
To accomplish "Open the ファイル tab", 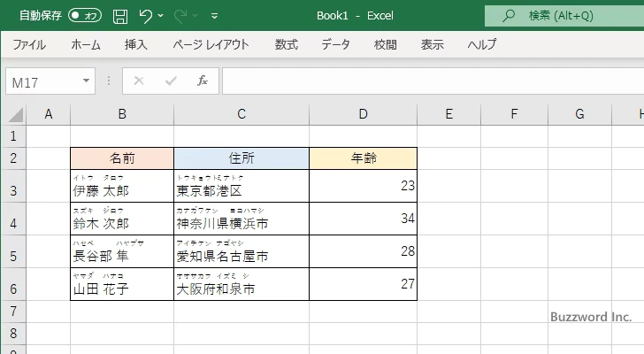I will coord(29,44).
